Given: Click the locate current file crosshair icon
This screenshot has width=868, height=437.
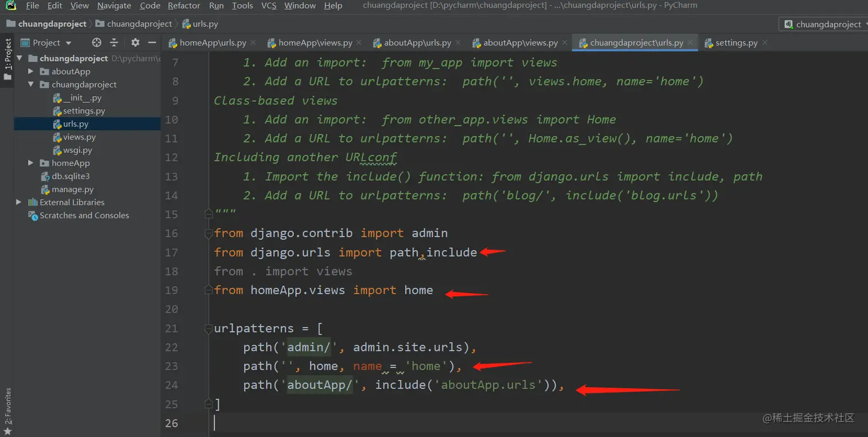Looking at the screenshot, I should pyautogui.click(x=96, y=42).
